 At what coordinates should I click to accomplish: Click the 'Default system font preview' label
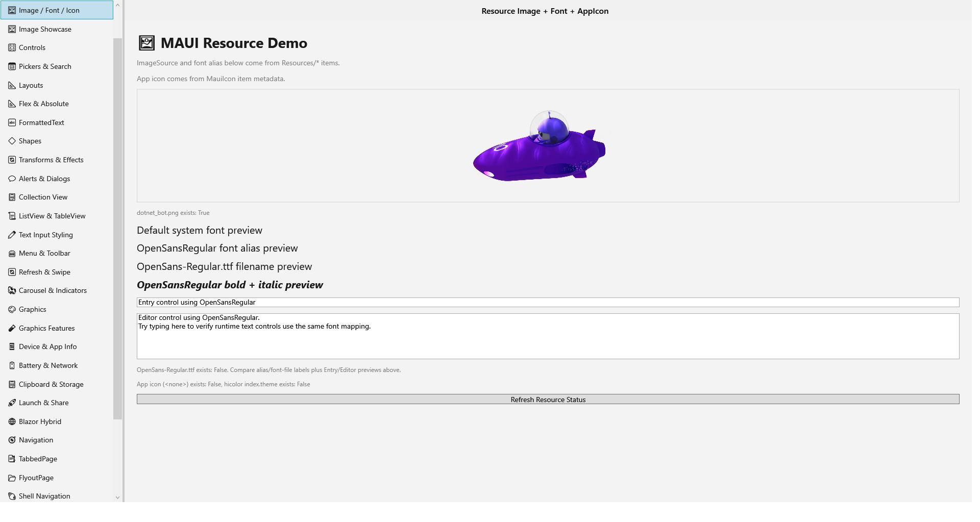point(200,230)
